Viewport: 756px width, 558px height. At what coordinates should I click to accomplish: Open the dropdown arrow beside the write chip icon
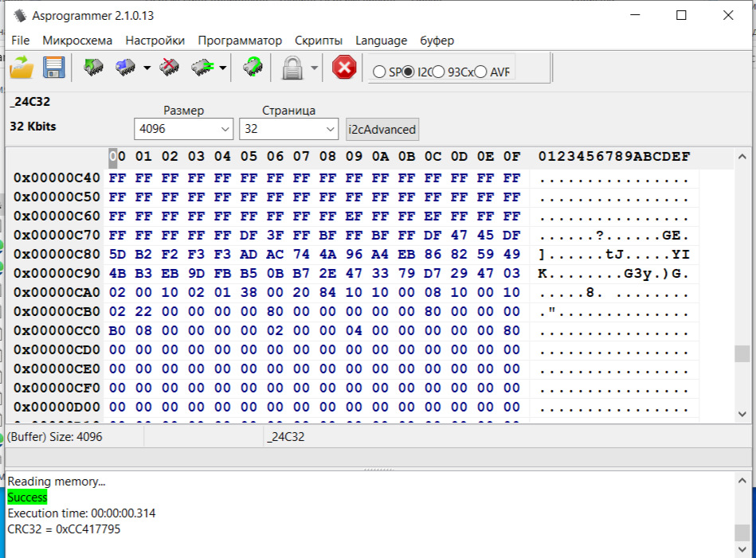click(147, 68)
